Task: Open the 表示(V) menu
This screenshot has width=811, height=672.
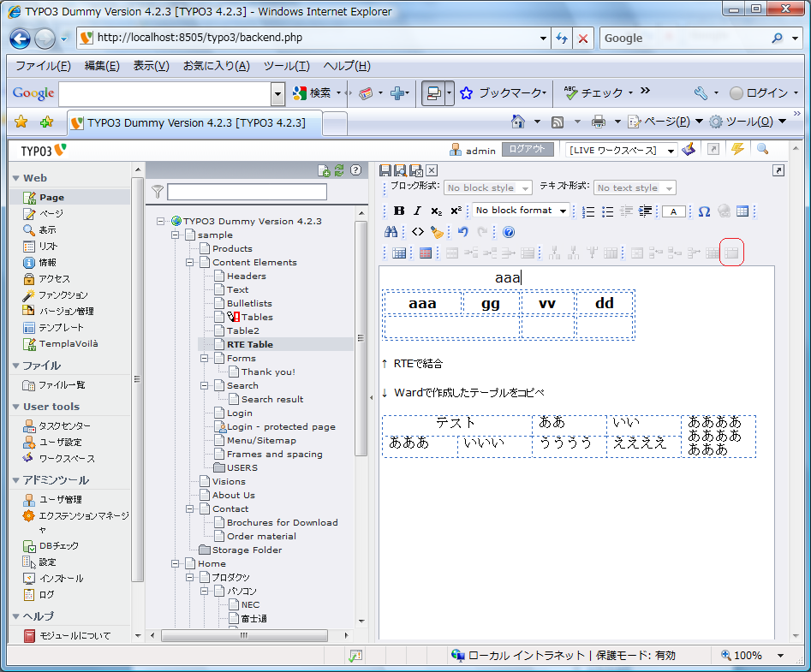Action: (151, 66)
